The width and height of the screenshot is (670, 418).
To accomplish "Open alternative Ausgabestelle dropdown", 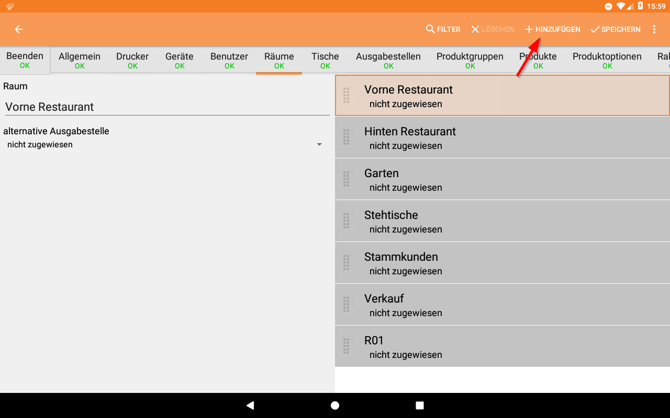I will (165, 145).
